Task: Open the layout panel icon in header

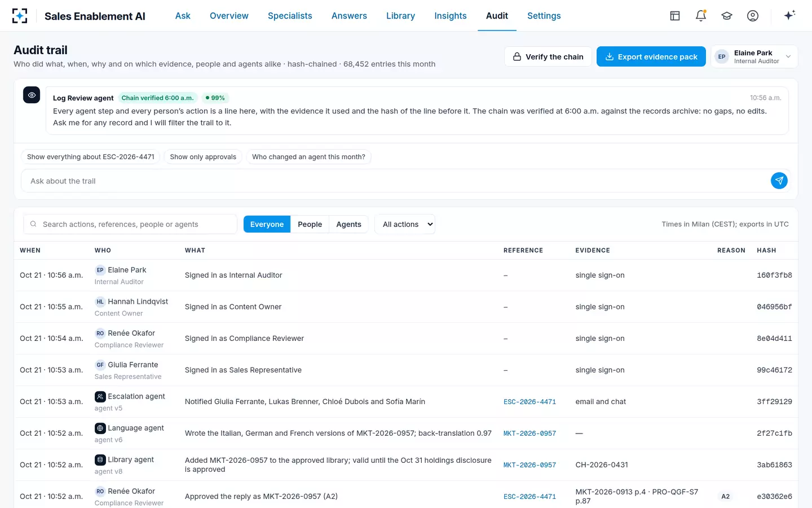Action: coord(675,16)
